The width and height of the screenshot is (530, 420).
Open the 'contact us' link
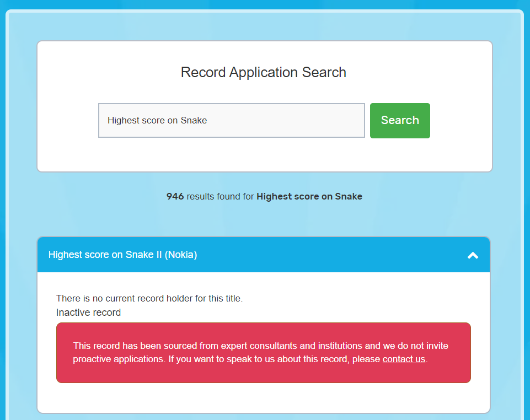(x=404, y=359)
